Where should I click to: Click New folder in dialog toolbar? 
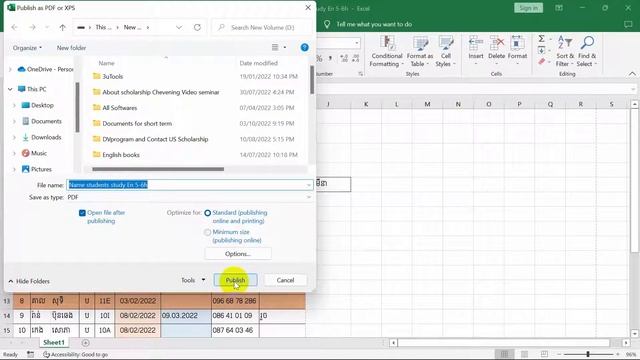71,48
